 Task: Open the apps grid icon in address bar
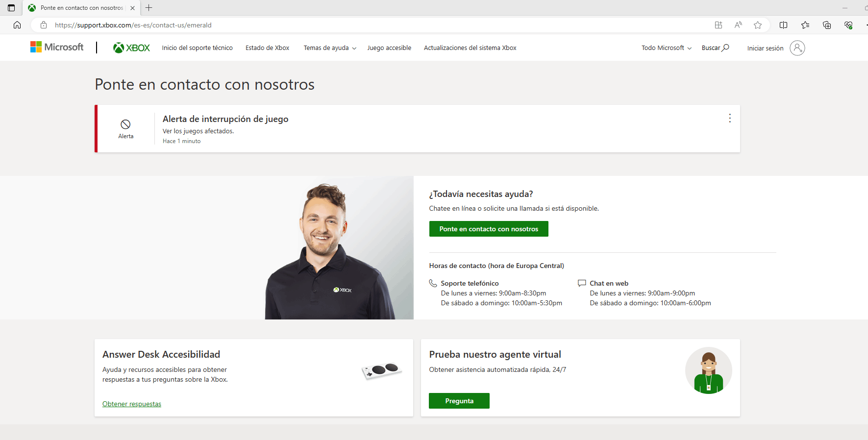coord(719,25)
